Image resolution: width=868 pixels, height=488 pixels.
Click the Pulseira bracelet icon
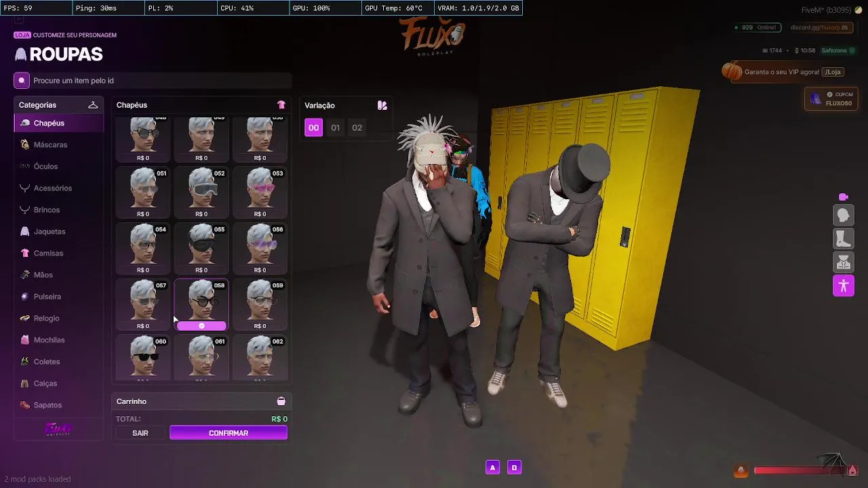(25, 297)
